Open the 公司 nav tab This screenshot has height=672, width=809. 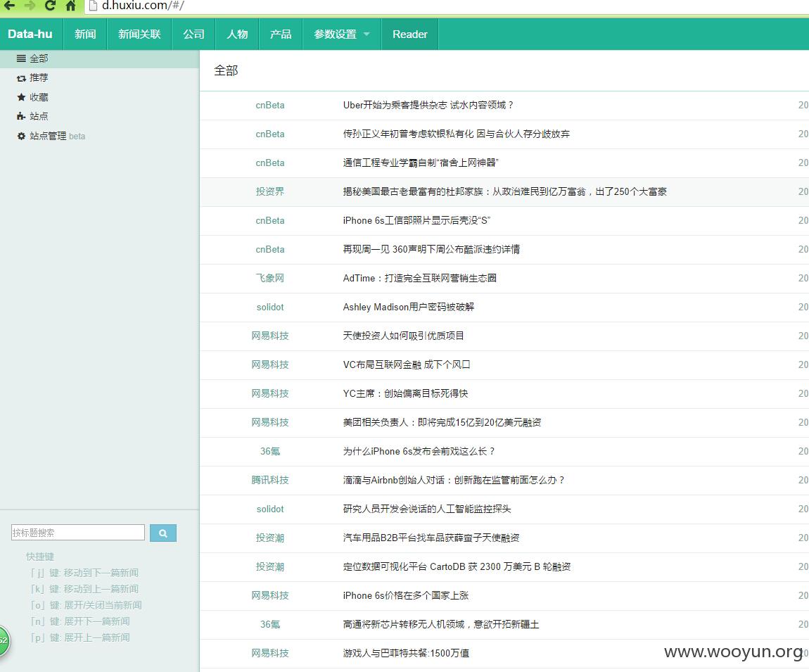[x=193, y=34]
